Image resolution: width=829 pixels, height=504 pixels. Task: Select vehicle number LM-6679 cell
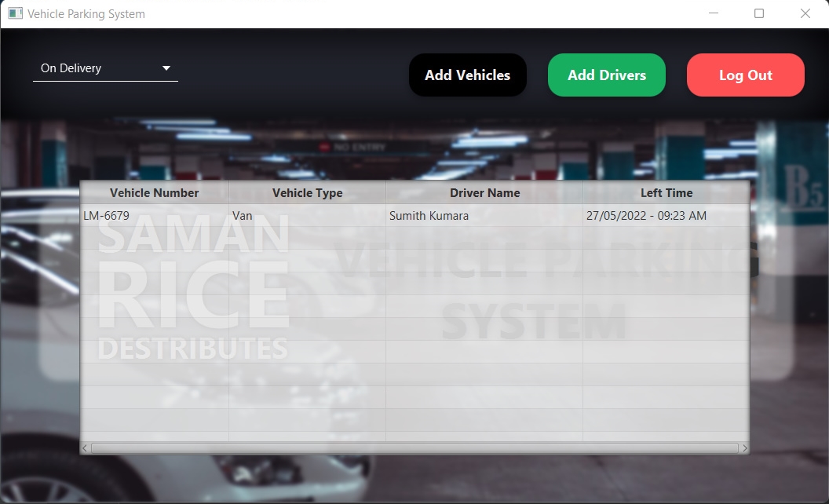click(x=155, y=216)
